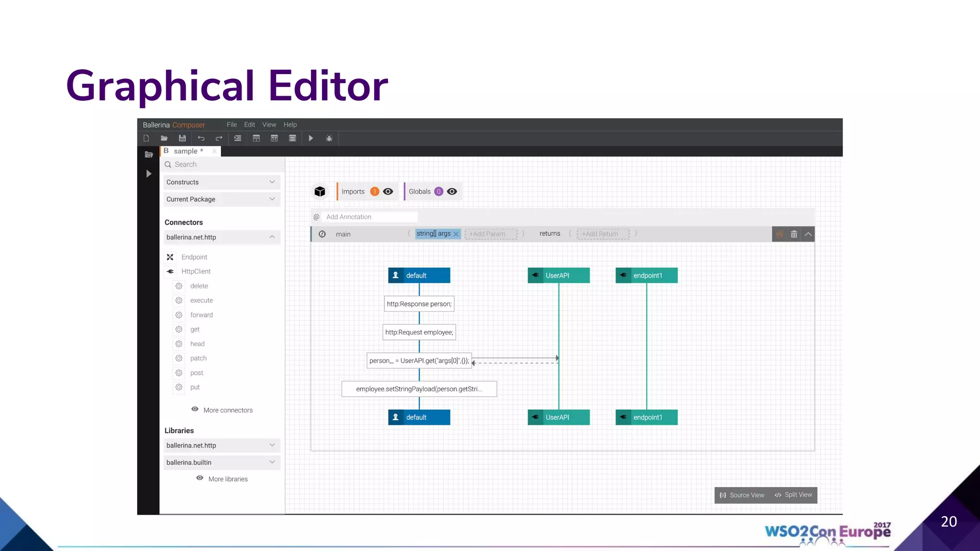
Task: Select the http:Request employee statement
Action: tap(419, 332)
